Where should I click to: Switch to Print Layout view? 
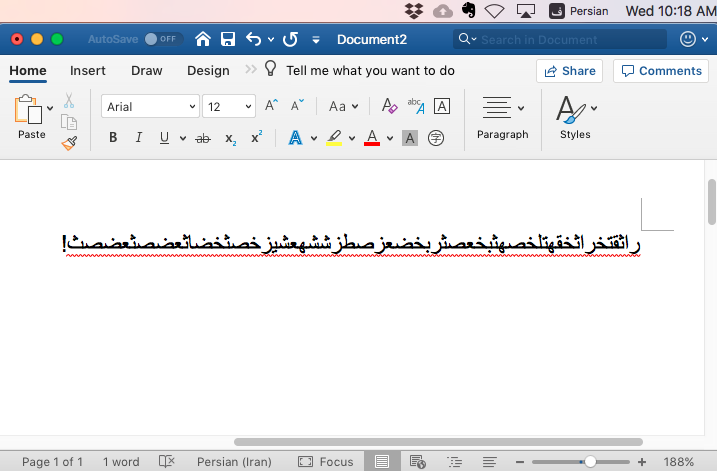tap(382, 461)
